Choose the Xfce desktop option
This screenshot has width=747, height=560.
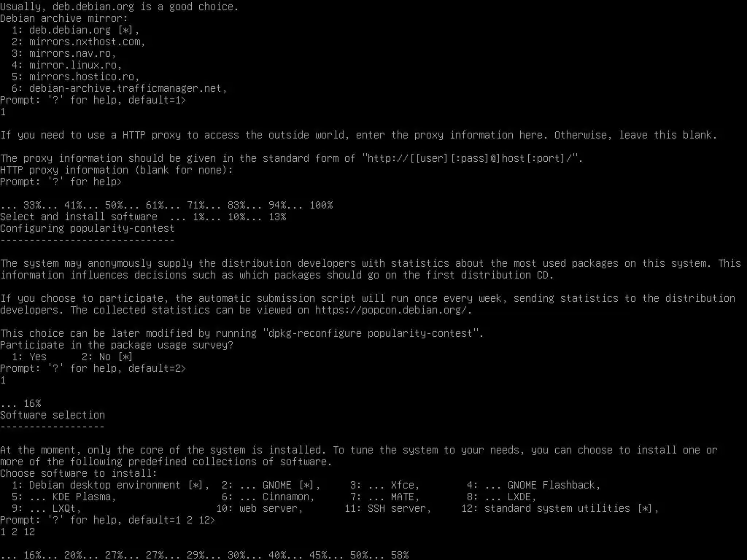[x=384, y=485]
